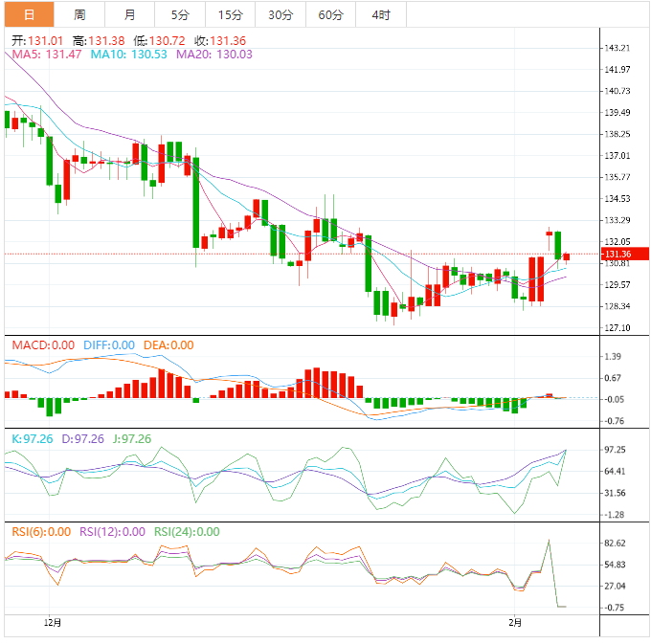Open the 60分 interval tab
This screenshot has height=644, width=651.
(331, 15)
